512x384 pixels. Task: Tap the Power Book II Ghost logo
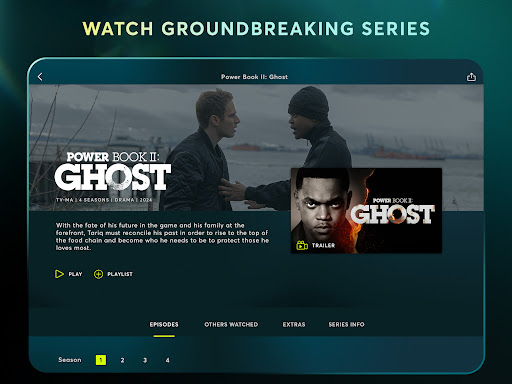coord(113,171)
